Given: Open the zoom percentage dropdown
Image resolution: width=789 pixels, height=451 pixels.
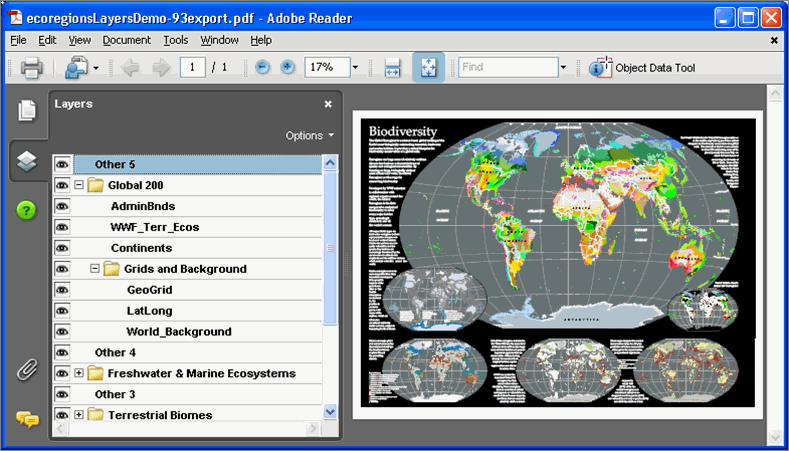Looking at the screenshot, I should 355,68.
